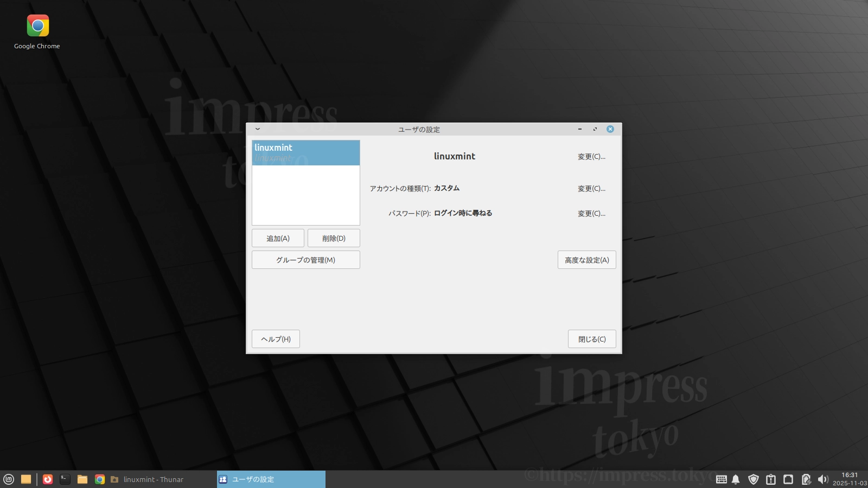Viewport: 868px width, 488px height.
Task: Open the keyboard input tray icon
Action: (722, 479)
